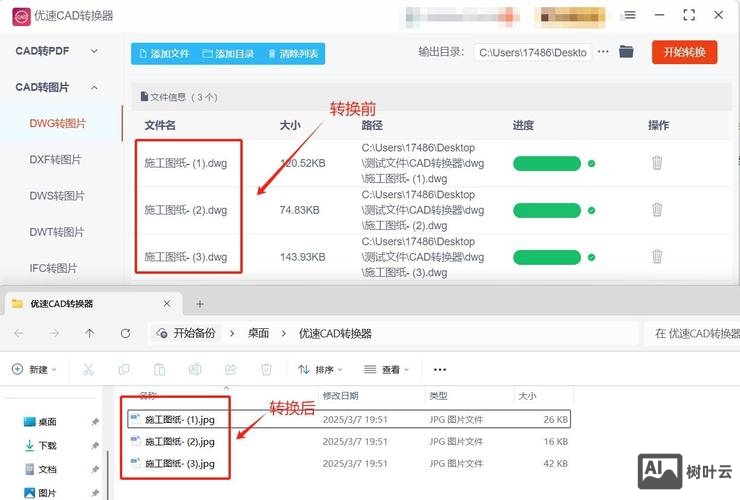The width and height of the screenshot is (740, 500).
Task: Click the output directory path field
Action: [x=533, y=52]
